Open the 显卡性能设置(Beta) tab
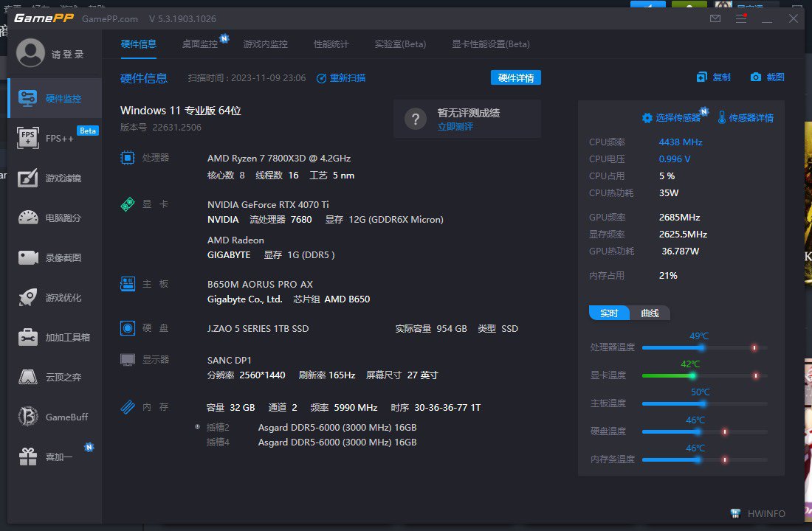The image size is (812, 531). 490,44
